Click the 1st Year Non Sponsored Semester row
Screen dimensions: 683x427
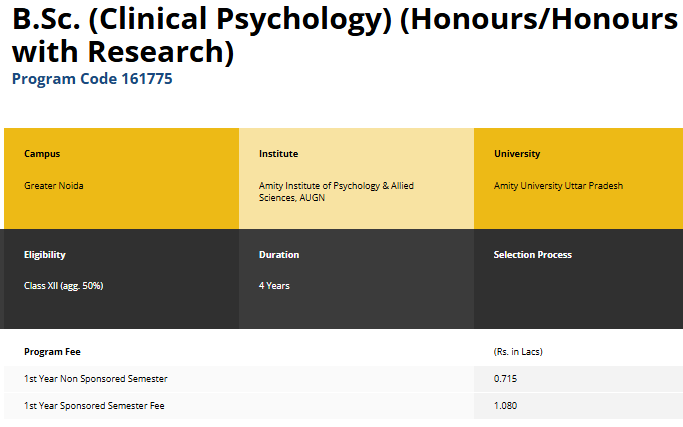(343, 379)
